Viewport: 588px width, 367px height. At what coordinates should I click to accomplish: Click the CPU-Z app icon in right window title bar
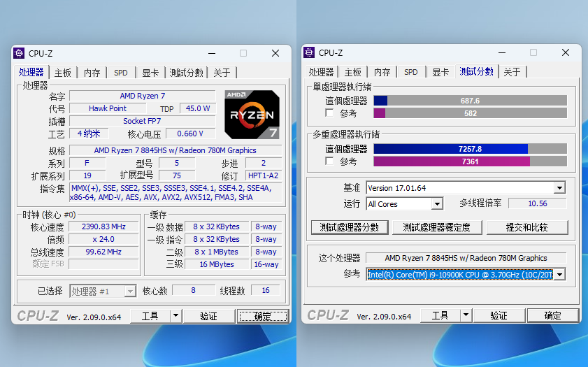[309, 52]
